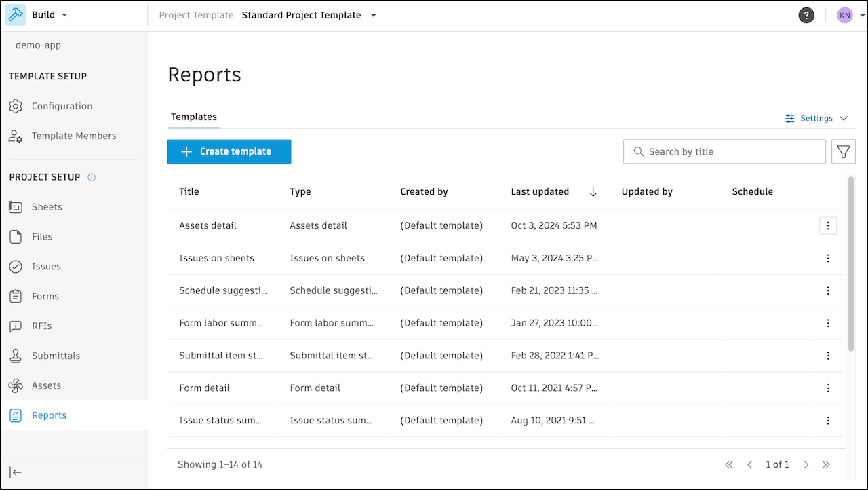This screenshot has height=490, width=868.
Task: Expand the Build product switcher dropdown
Action: point(64,15)
